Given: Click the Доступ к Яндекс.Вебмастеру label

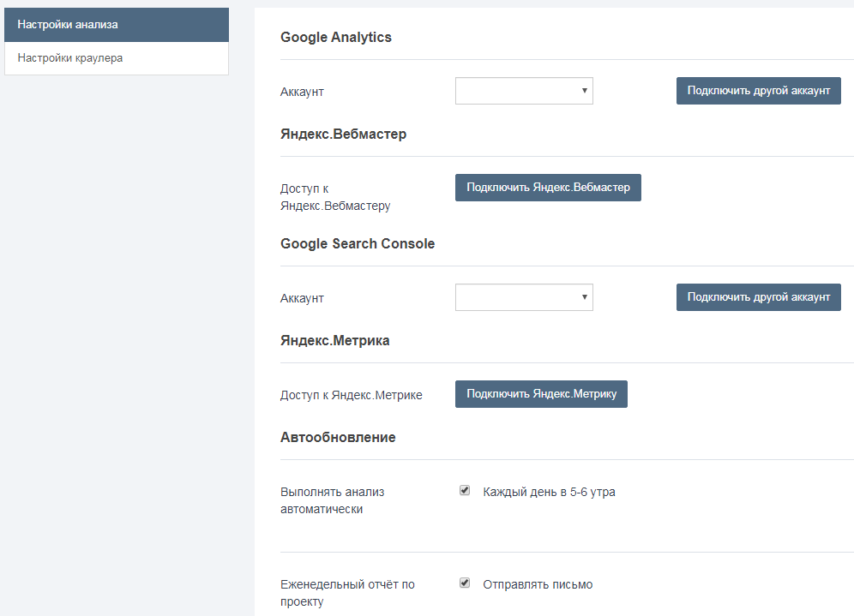Looking at the screenshot, I should click(x=335, y=197).
